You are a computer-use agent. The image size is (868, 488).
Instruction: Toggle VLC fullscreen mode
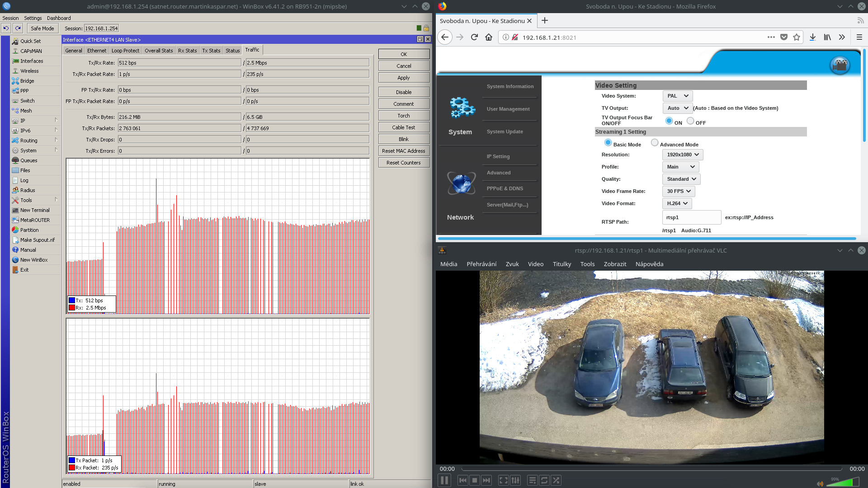point(503,480)
